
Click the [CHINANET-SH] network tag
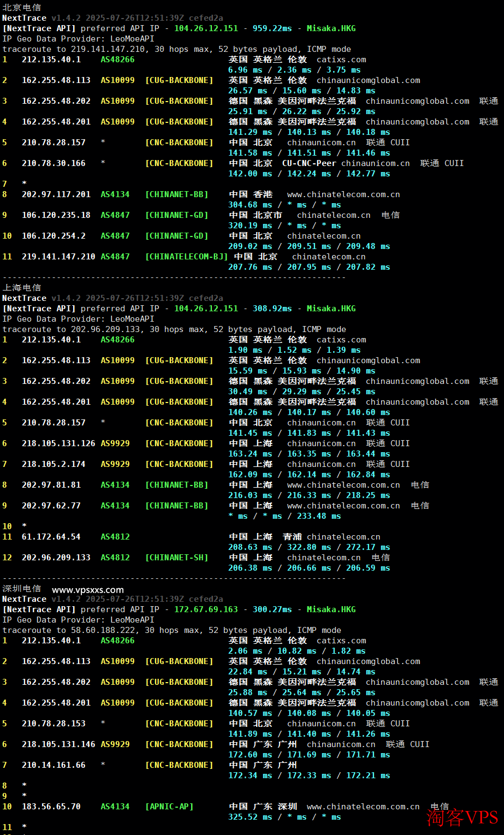pyautogui.click(x=176, y=558)
